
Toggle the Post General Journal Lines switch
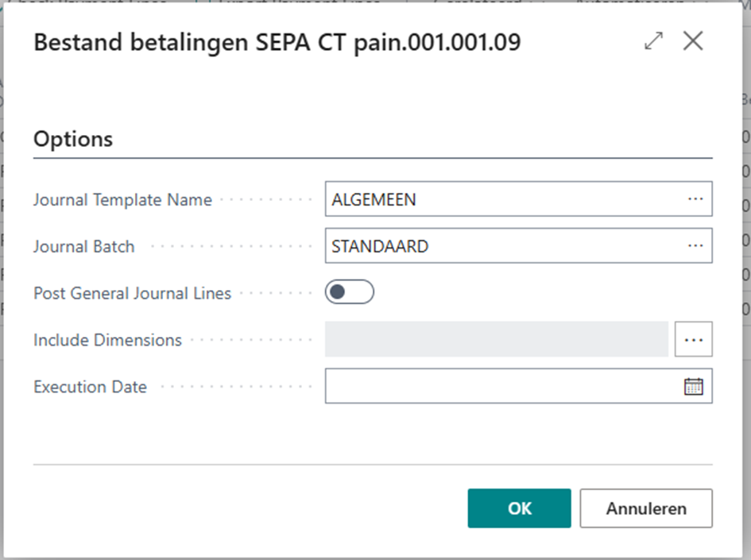click(x=350, y=292)
